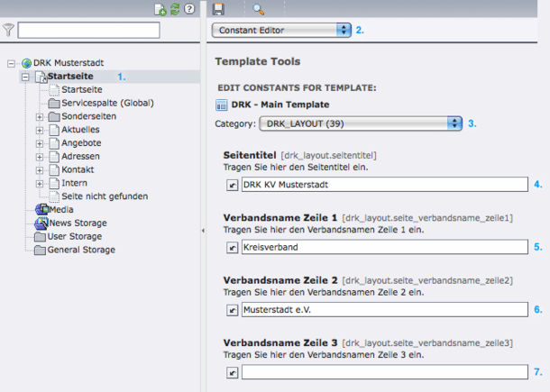Click the DRK - Main Template title

point(280,105)
